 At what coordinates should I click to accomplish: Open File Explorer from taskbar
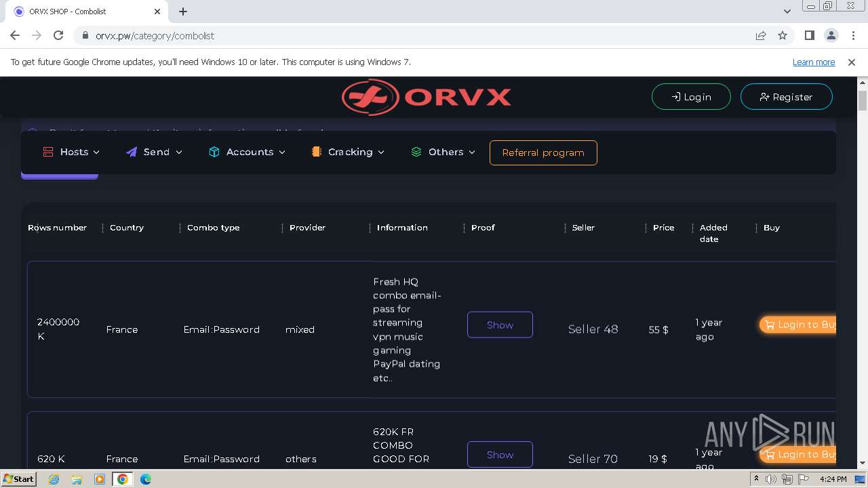(x=77, y=479)
